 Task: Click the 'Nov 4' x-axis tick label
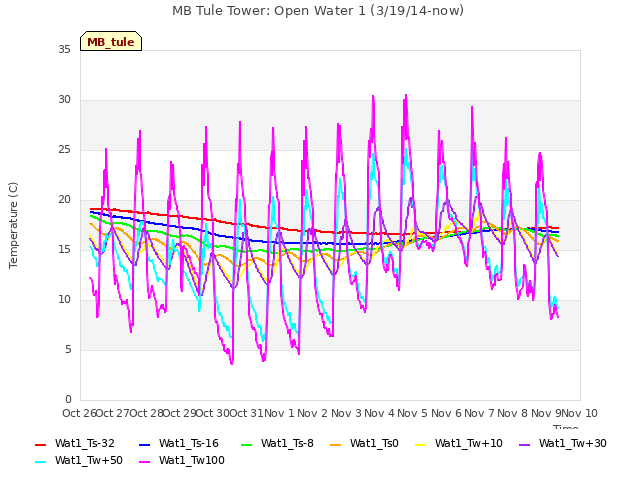(x=380, y=413)
